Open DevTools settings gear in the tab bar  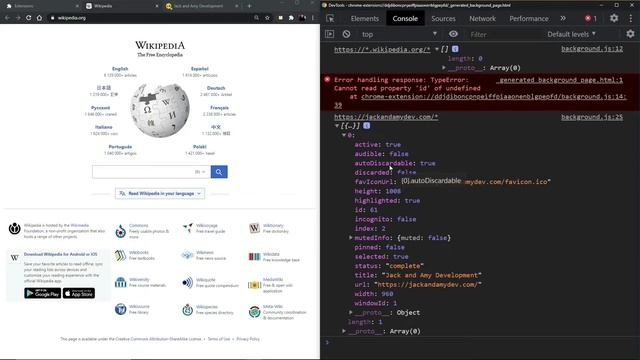tap(613, 18)
